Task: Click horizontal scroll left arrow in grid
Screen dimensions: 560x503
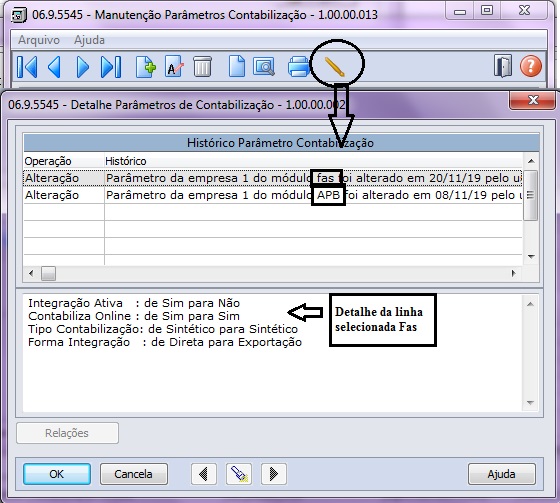Action: point(31,274)
